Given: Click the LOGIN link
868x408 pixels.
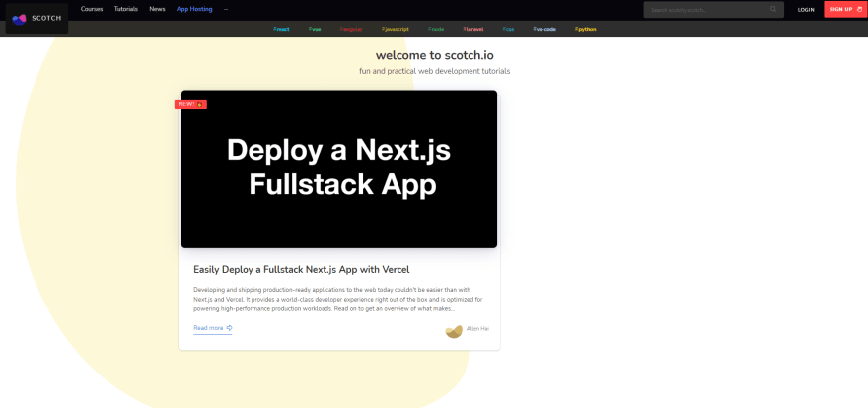Looking at the screenshot, I should tap(806, 10).
